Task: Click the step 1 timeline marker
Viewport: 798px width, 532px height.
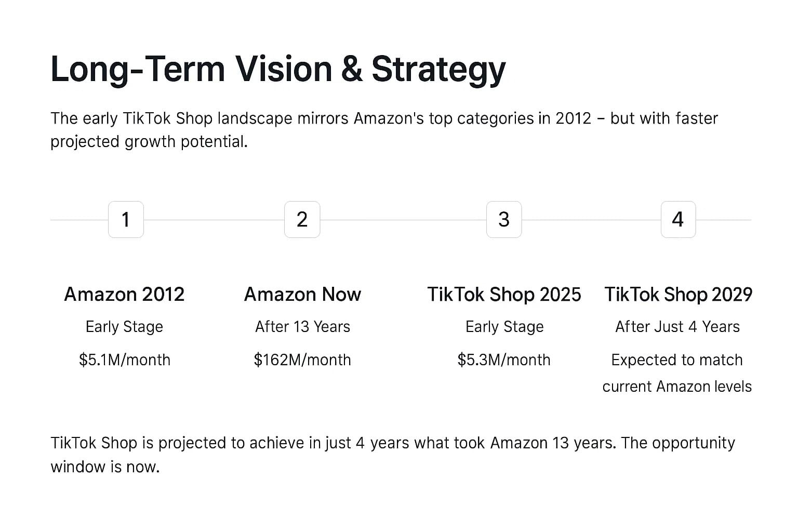Action: click(126, 220)
